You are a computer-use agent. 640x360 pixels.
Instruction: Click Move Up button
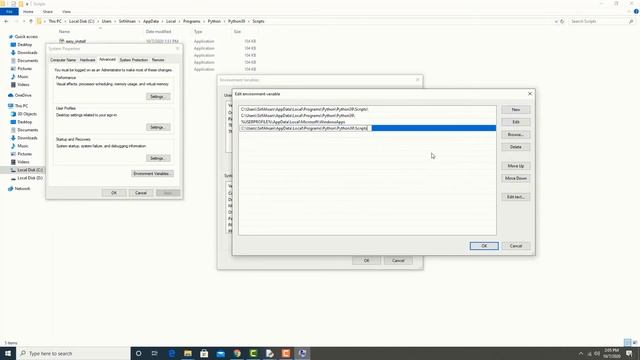[x=516, y=166]
